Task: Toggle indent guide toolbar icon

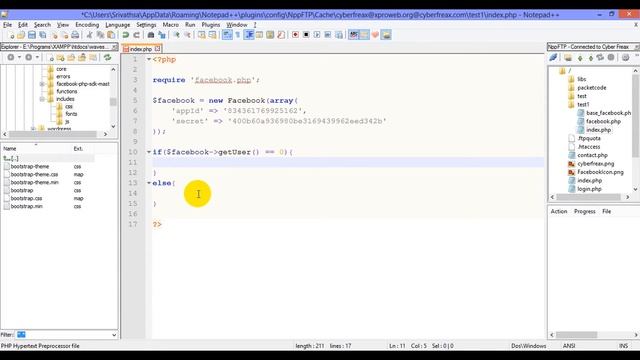Action: point(249,35)
